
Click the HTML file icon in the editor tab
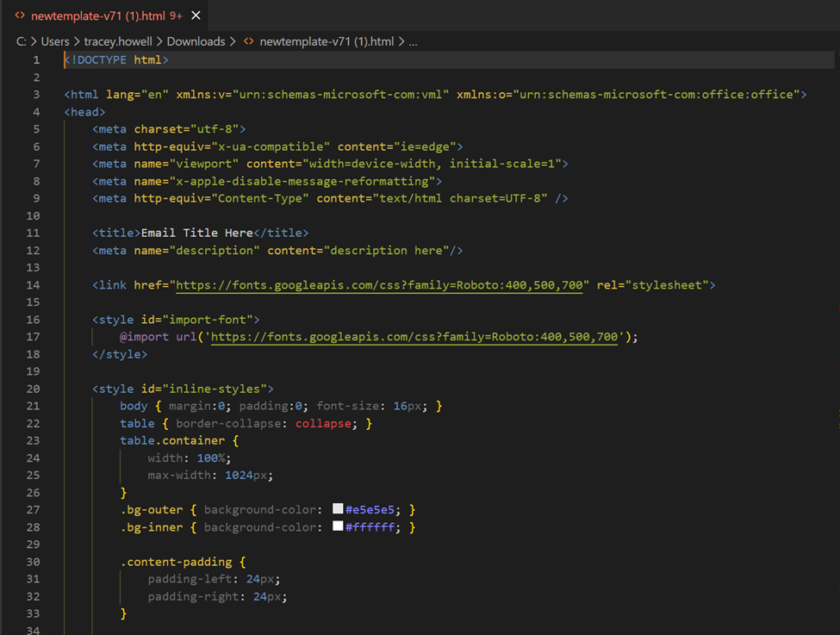point(20,16)
